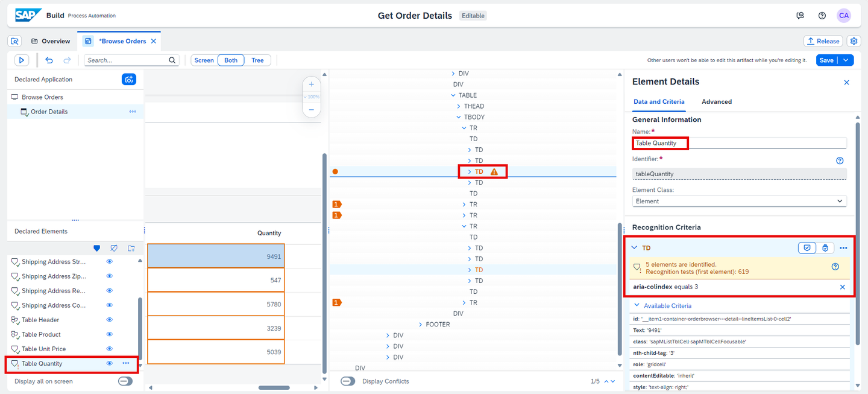Image resolution: width=868 pixels, height=394 pixels.
Task: Toggle visibility of Shipping Address Zip element
Action: point(110,276)
